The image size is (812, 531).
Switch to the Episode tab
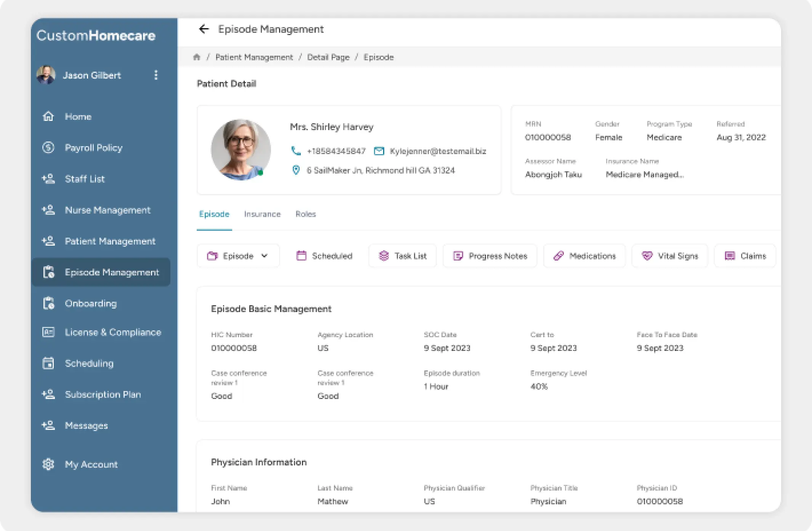[214, 214]
